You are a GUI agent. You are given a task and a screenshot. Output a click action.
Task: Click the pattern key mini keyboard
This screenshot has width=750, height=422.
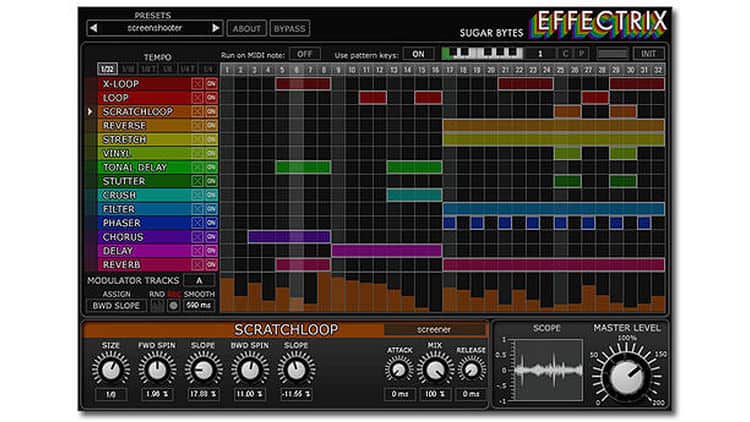pyautogui.click(x=482, y=53)
